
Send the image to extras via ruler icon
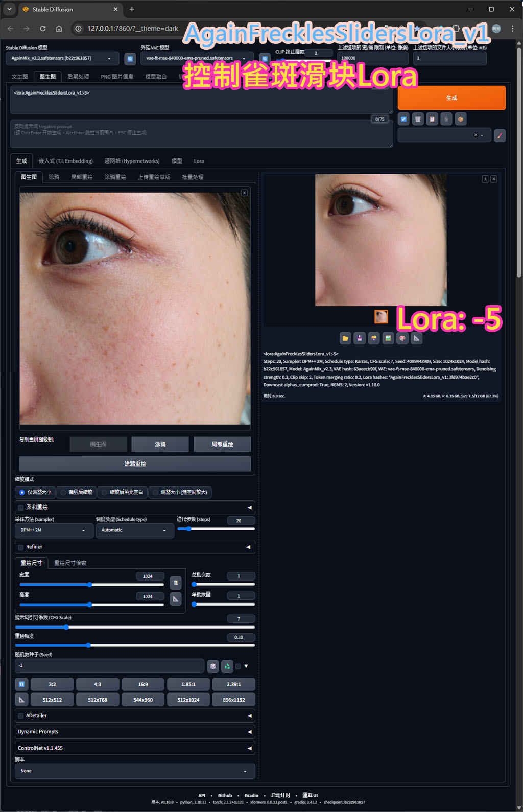417,338
